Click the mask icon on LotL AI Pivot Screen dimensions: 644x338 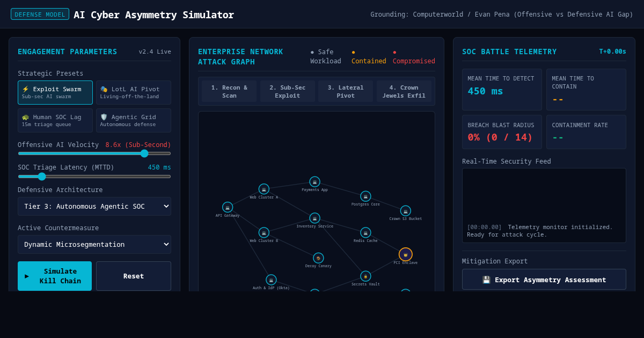tap(104, 89)
